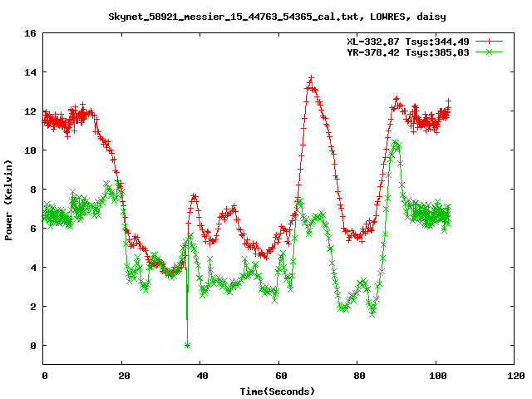The width and height of the screenshot is (532, 399).
Task: Click x-axis tick label 60
Action: (x=281, y=376)
